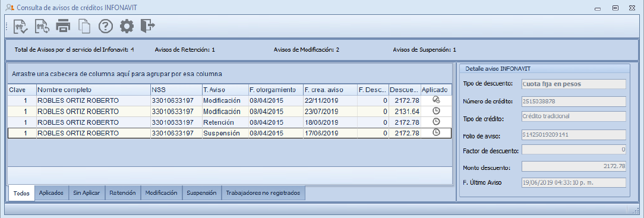Click the Aplicado column header
Image resolution: width=644 pixels, height=218 pixels.
tap(436, 90)
